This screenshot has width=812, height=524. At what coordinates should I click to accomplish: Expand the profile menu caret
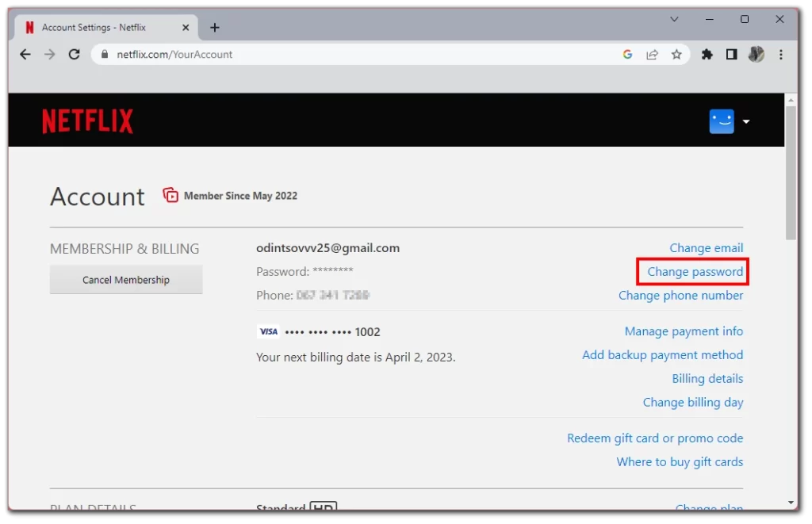[x=745, y=121]
